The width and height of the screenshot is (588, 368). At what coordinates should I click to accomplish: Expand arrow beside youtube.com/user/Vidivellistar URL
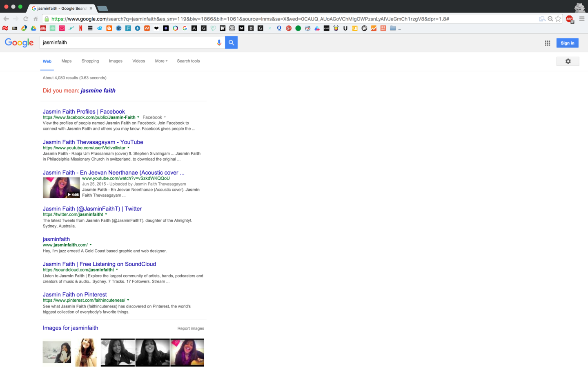pos(128,148)
